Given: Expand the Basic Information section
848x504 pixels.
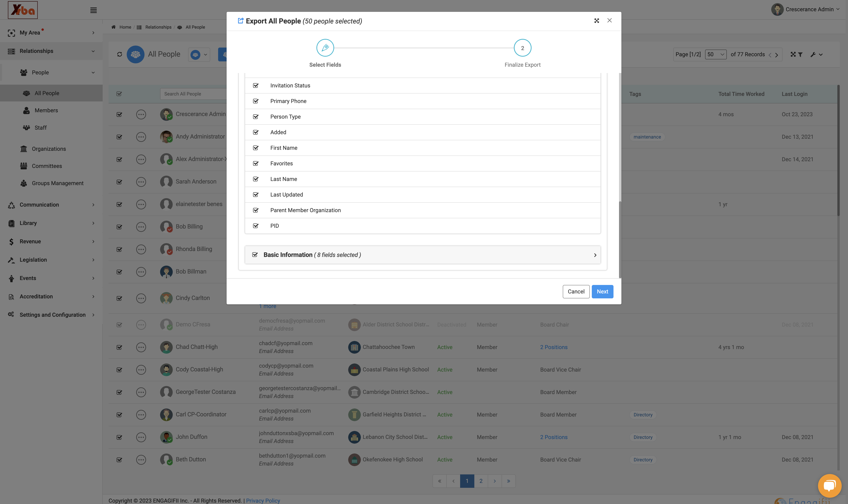Looking at the screenshot, I should [x=595, y=255].
